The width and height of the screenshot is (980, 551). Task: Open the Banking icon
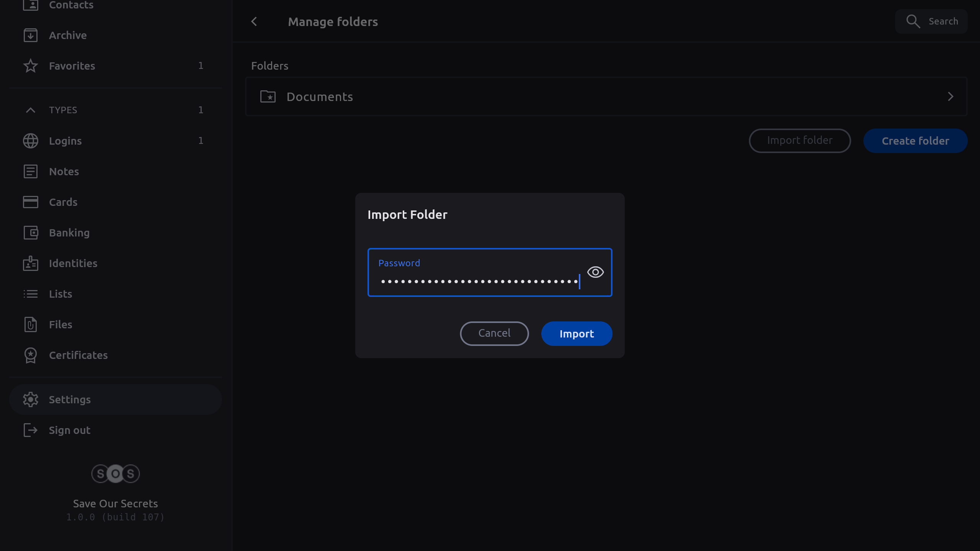pyautogui.click(x=31, y=233)
